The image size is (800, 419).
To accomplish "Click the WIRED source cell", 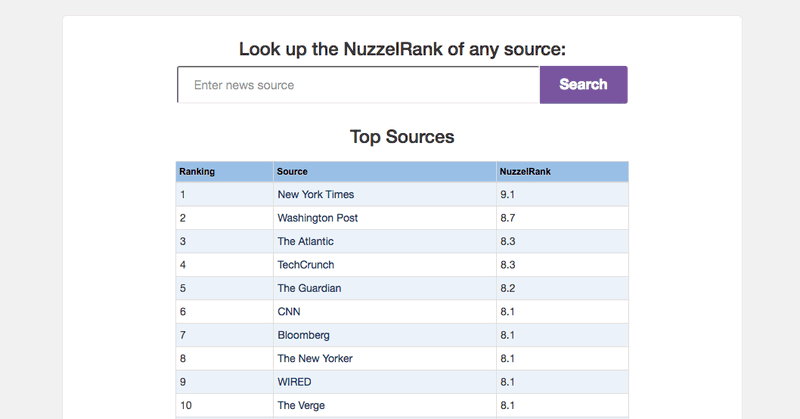I will click(x=385, y=382).
